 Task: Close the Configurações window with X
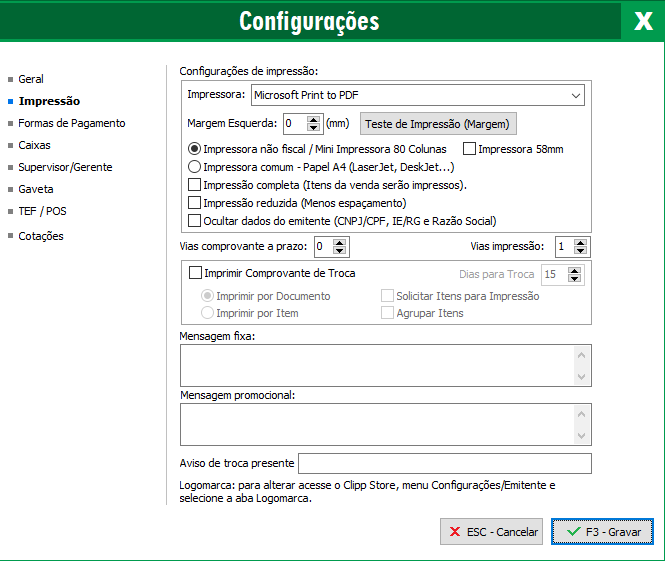click(642, 21)
